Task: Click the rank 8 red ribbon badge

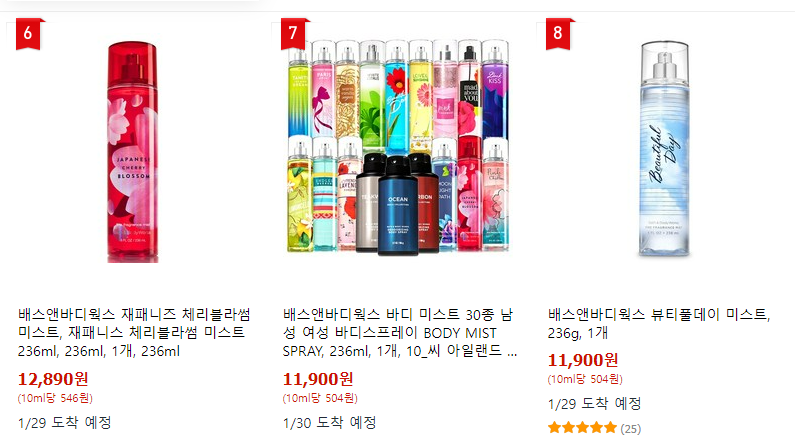Action: pyautogui.click(x=558, y=33)
